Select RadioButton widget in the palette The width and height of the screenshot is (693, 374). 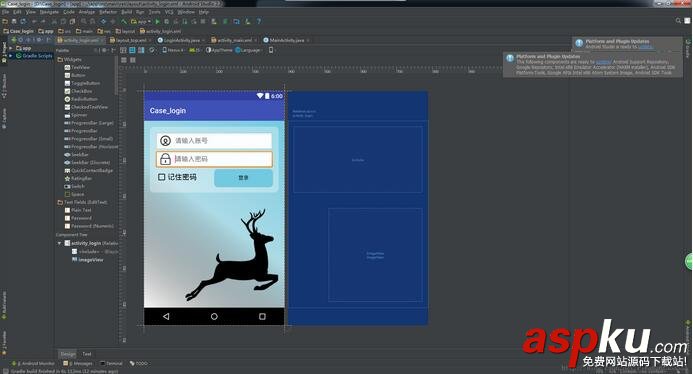tap(81, 99)
